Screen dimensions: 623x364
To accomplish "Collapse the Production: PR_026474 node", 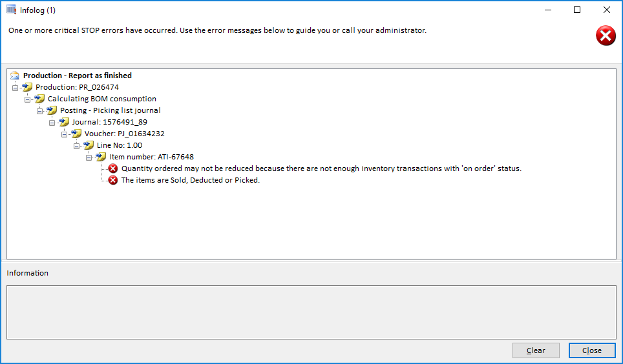I will [x=15, y=88].
